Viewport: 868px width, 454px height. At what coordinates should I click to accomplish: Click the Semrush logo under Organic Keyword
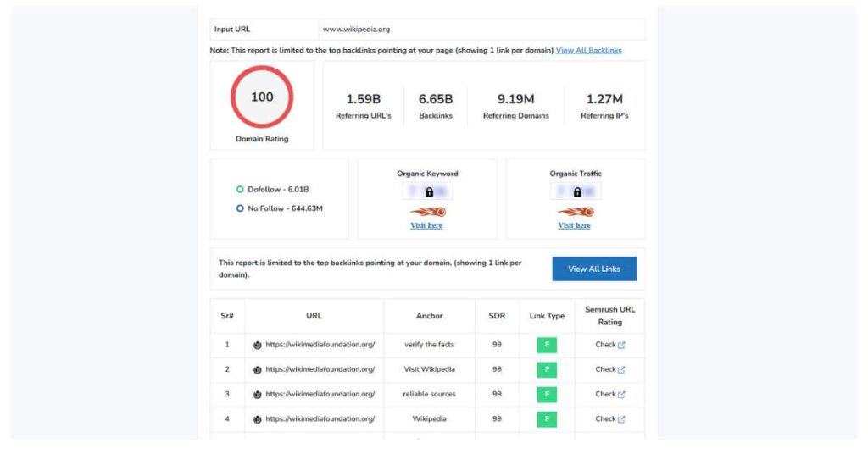pyautogui.click(x=427, y=212)
